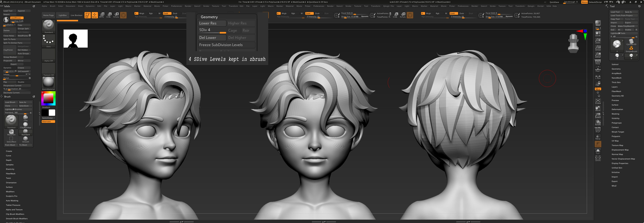Expand Subtool subpalette

pos(615,64)
